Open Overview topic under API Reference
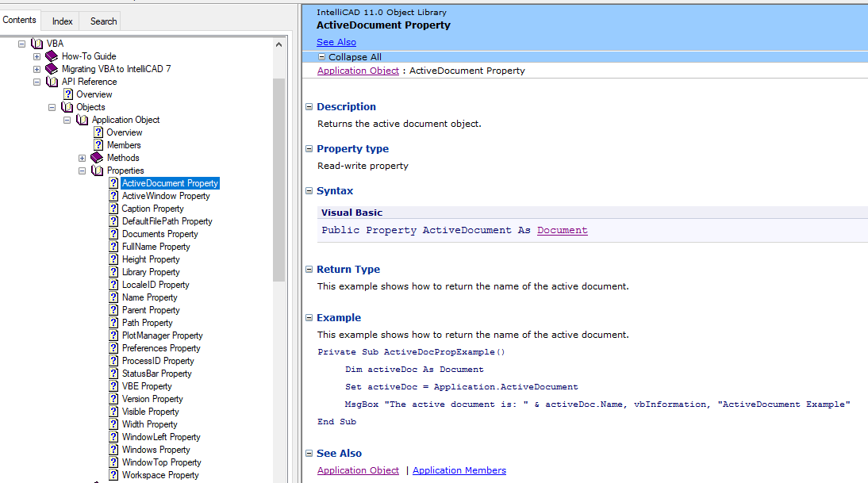Viewport: 868px width, 483px height. click(x=94, y=94)
